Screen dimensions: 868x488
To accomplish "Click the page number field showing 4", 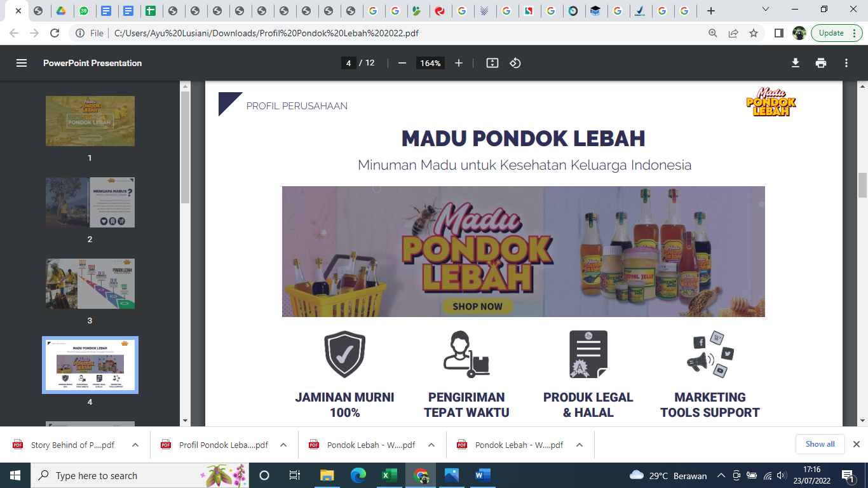I will [x=348, y=63].
